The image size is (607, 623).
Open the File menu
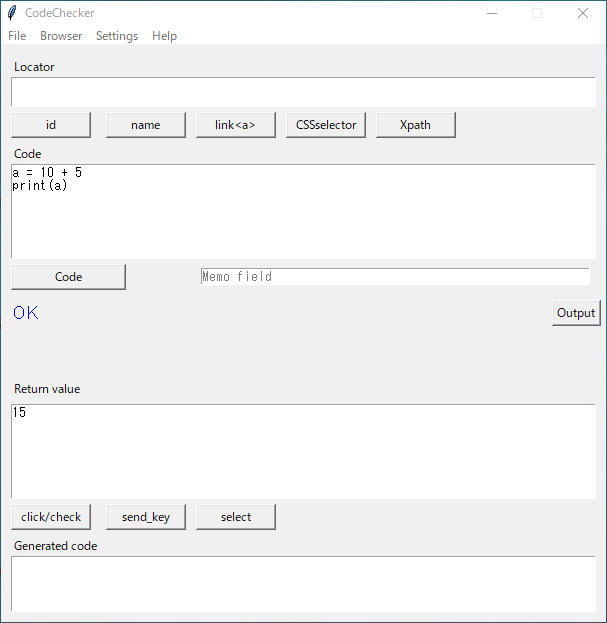(x=17, y=36)
